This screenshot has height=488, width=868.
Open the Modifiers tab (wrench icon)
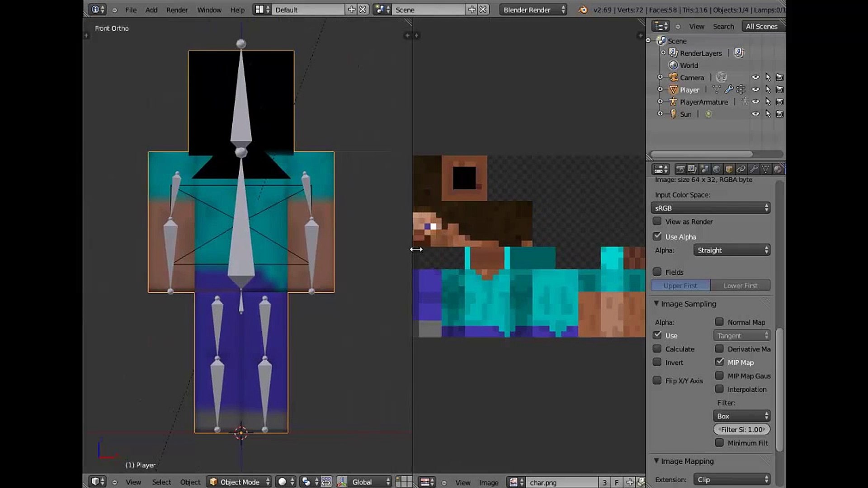(753, 169)
